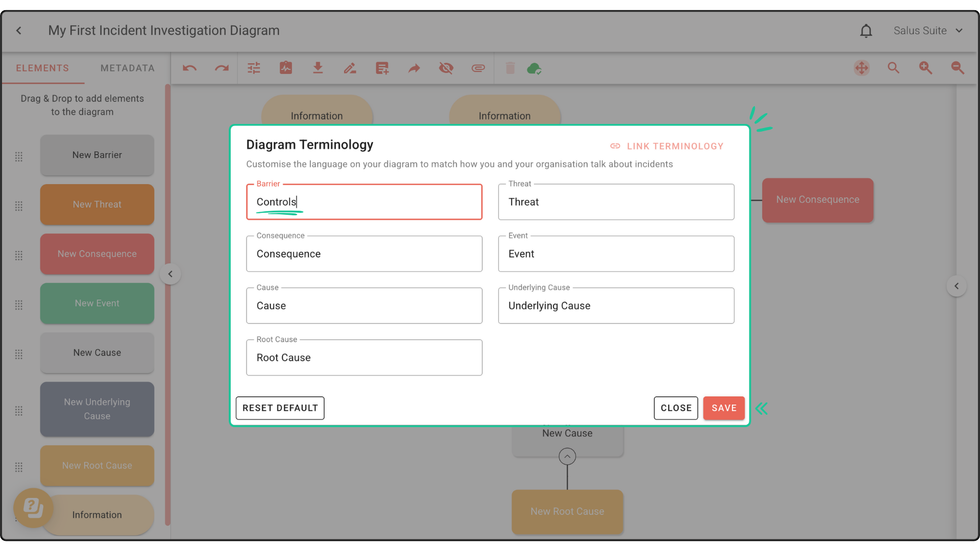The width and height of the screenshot is (980, 551).
Task: Click the redo arrow icon
Action: [222, 68]
